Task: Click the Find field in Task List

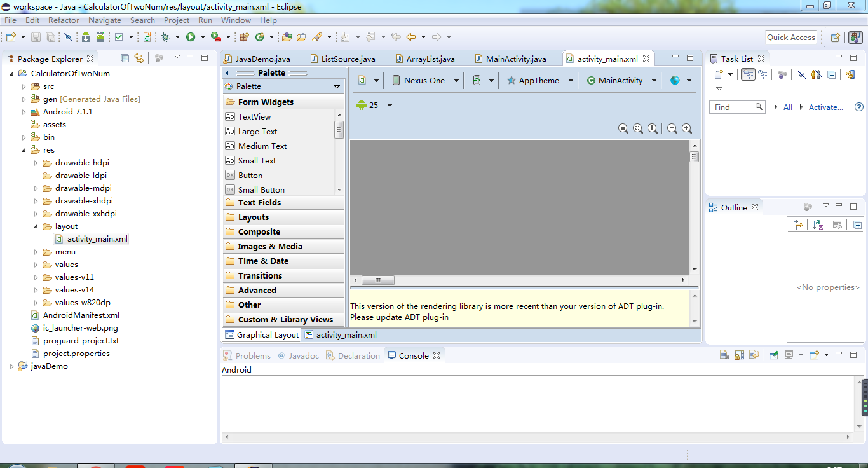Action: coord(738,107)
